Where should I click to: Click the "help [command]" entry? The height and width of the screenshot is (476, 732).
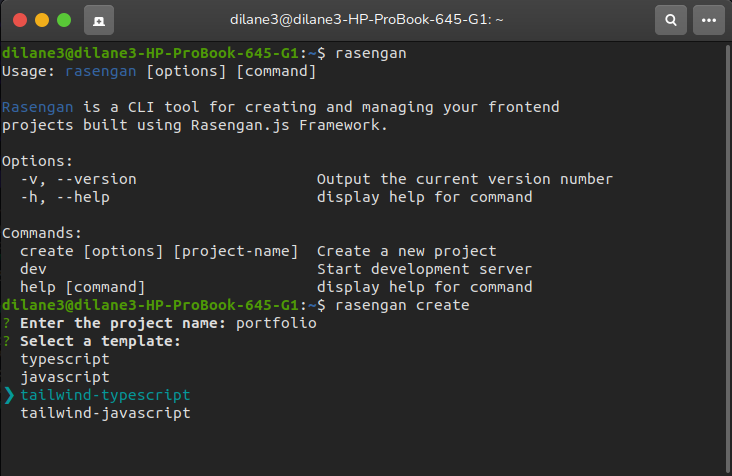coord(83,287)
